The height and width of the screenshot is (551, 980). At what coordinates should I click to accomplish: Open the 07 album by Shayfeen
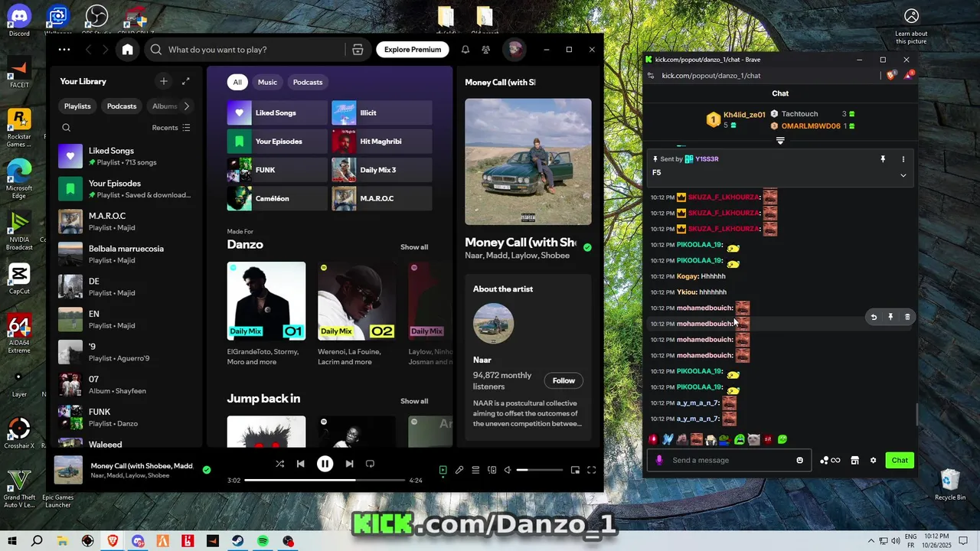click(x=126, y=384)
